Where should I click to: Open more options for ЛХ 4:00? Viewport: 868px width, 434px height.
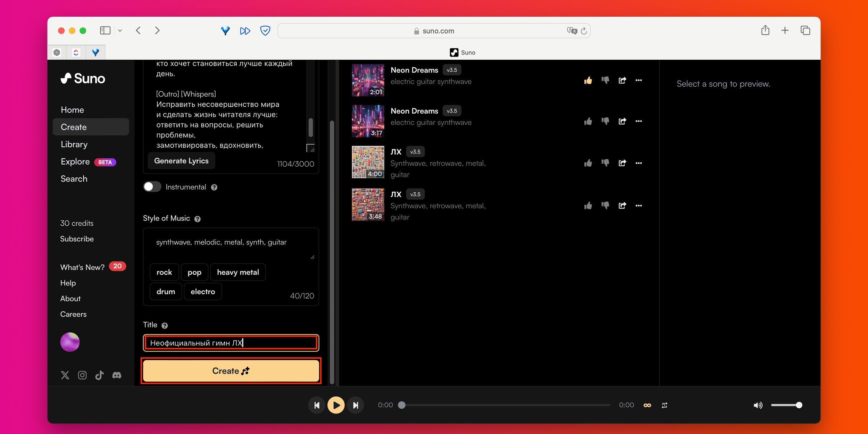(639, 163)
